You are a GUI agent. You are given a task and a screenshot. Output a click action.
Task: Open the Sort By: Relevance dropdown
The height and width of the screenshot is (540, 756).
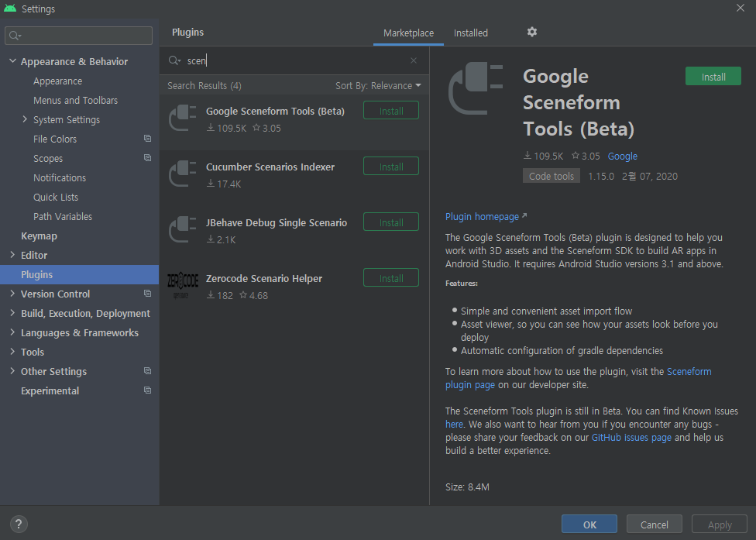coord(378,85)
